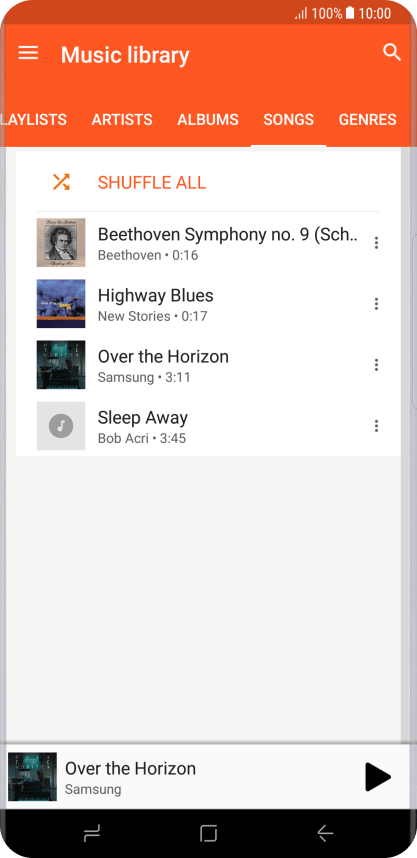This screenshot has width=417, height=858.
Task: Select the Highway Blues song title
Action: click(155, 295)
